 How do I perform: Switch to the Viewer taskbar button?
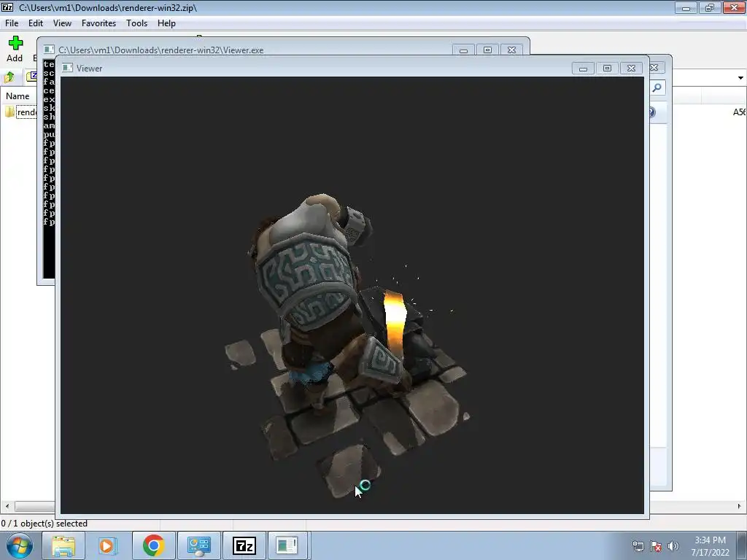pyautogui.click(x=287, y=545)
